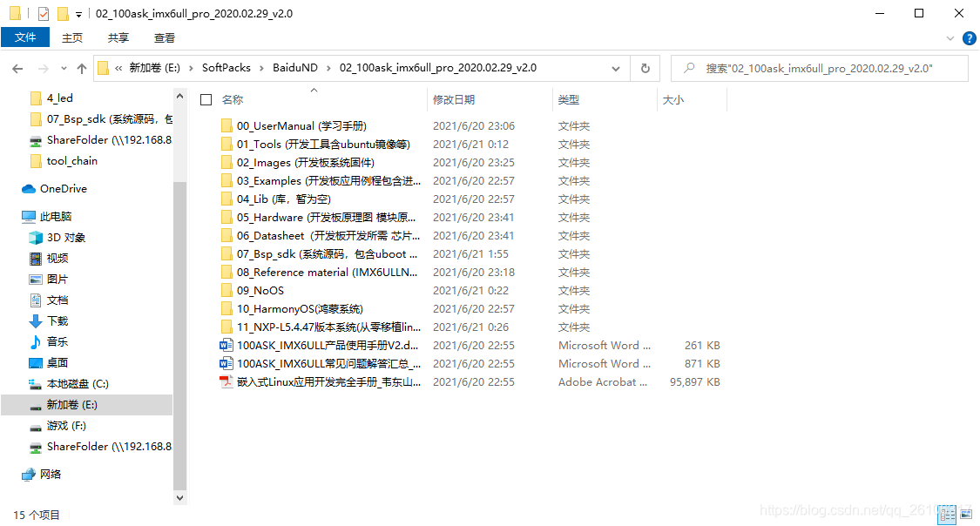The width and height of the screenshot is (980, 526).
Task: Sort by 名称 column header
Action: click(x=233, y=100)
